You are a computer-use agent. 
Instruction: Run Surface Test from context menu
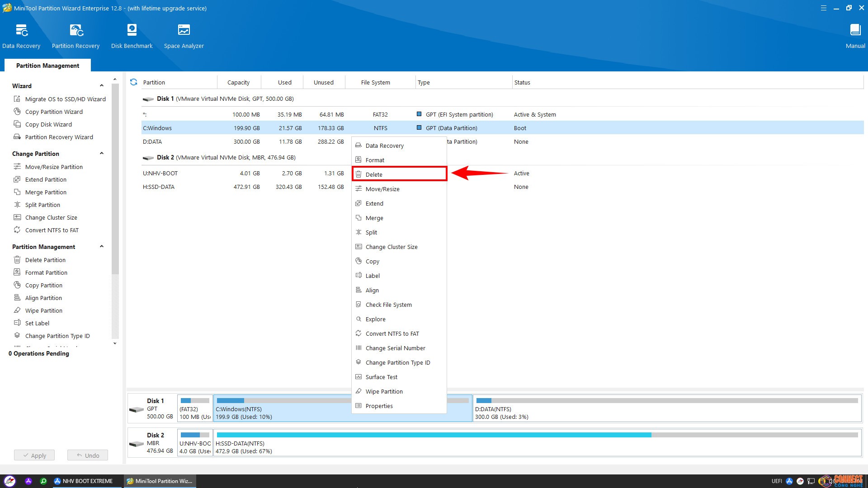pos(399,377)
